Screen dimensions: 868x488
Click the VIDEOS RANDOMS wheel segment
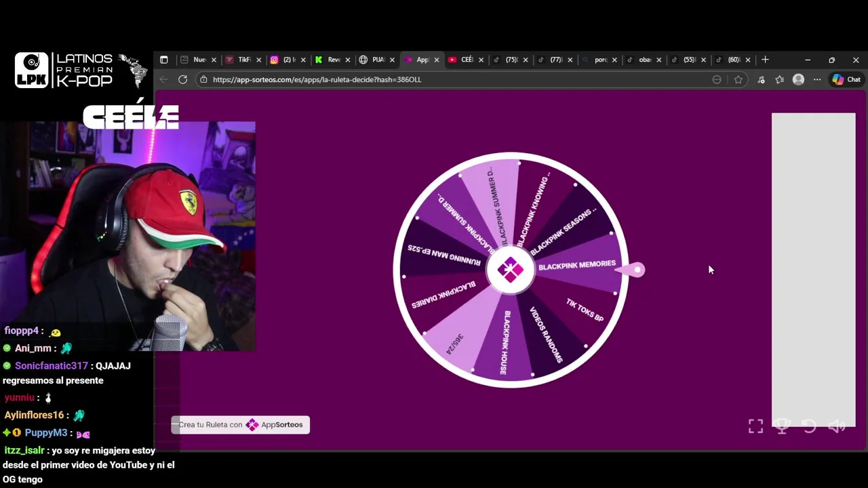point(547,335)
